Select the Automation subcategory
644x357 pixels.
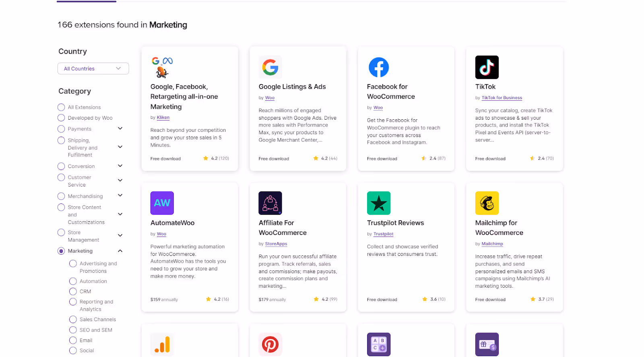(73, 281)
